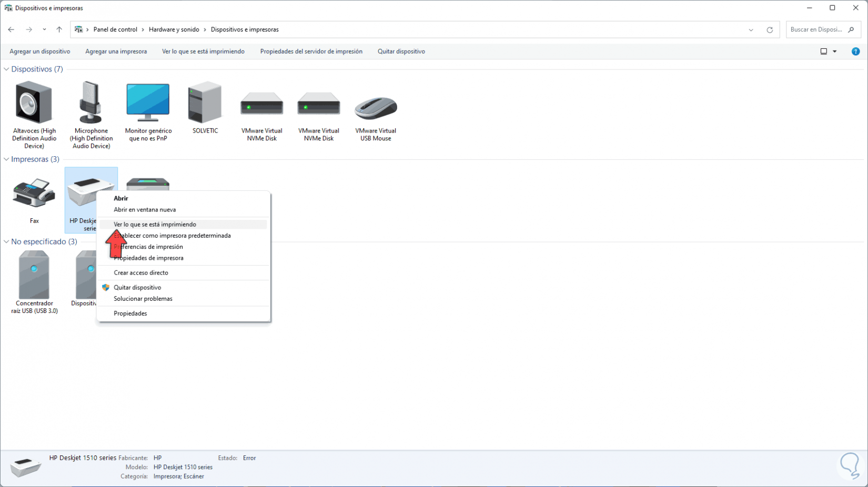Click the refresh icon in address bar

click(770, 30)
